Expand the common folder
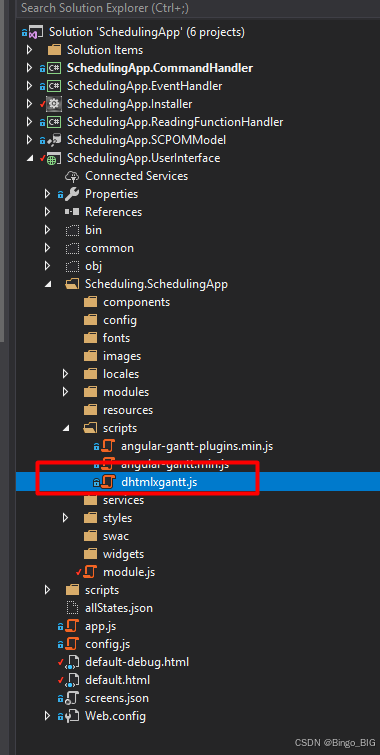Image resolution: width=380 pixels, height=755 pixels. (47, 248)
